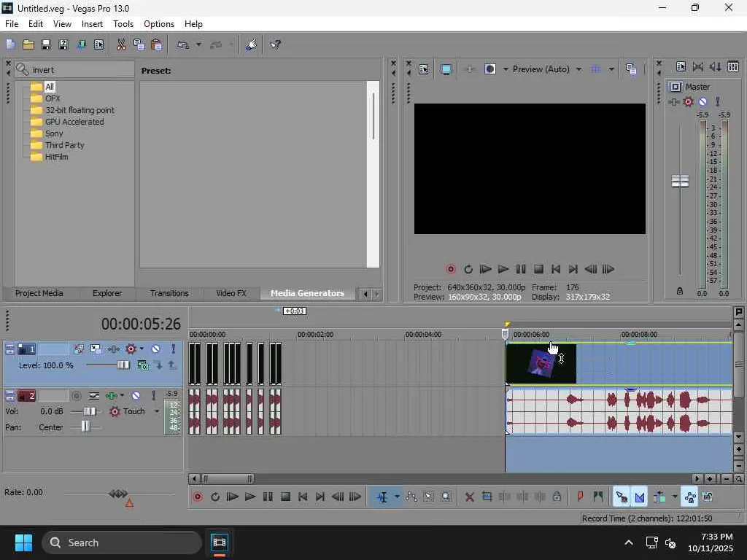Click the video event thumbnail on Track 1
The height and width of the screenshot is (560, 747).
pyautogui.click(x=541, y=364)
